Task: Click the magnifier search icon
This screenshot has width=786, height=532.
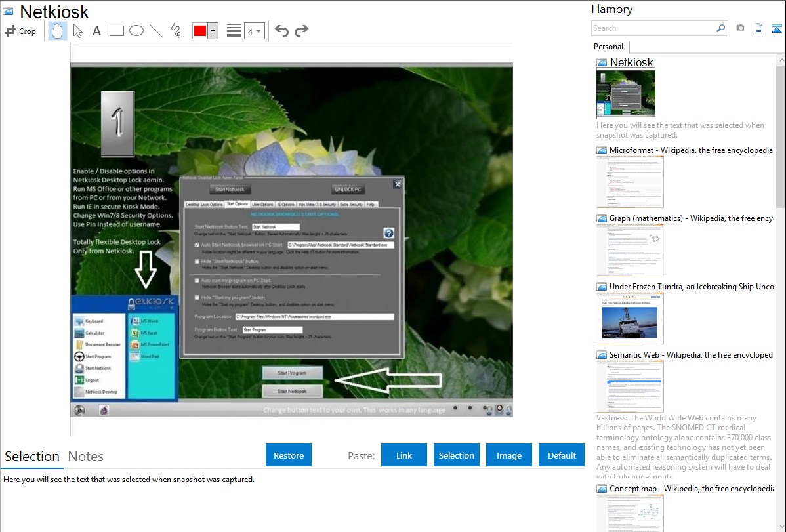Action: click(721, 28)
